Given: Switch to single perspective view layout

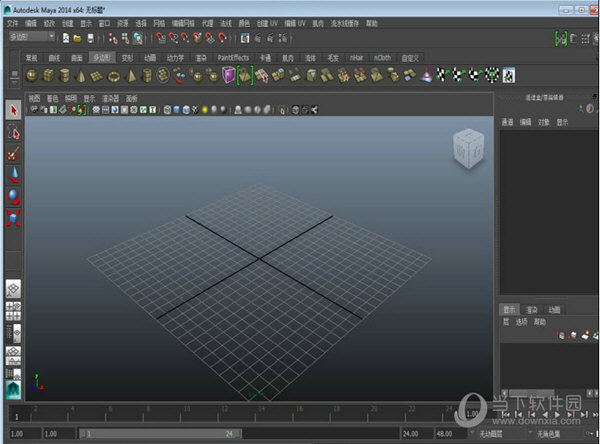Looking at the screenshot, I should click(x=13, y=289).
